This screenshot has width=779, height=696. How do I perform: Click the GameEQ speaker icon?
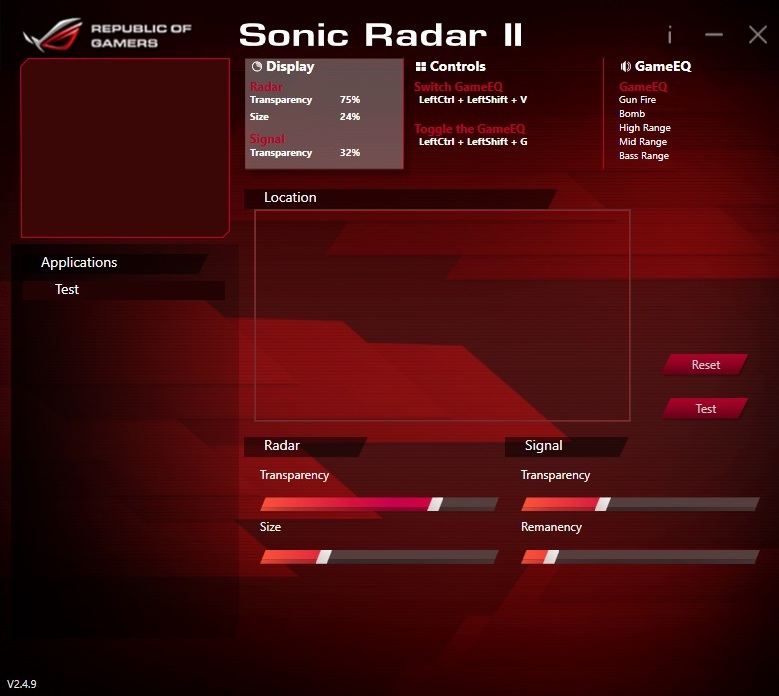tap(625, 66)
